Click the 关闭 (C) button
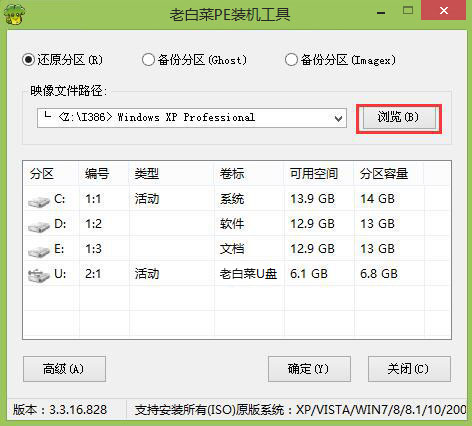Image resolution: width=472 pixels, height=426 pixels. pyautogui.click(x=409, y=369)
